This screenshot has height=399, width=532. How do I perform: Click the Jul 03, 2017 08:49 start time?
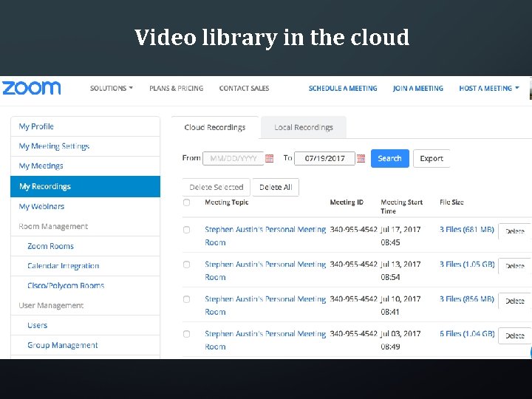[x=400, y=340]
